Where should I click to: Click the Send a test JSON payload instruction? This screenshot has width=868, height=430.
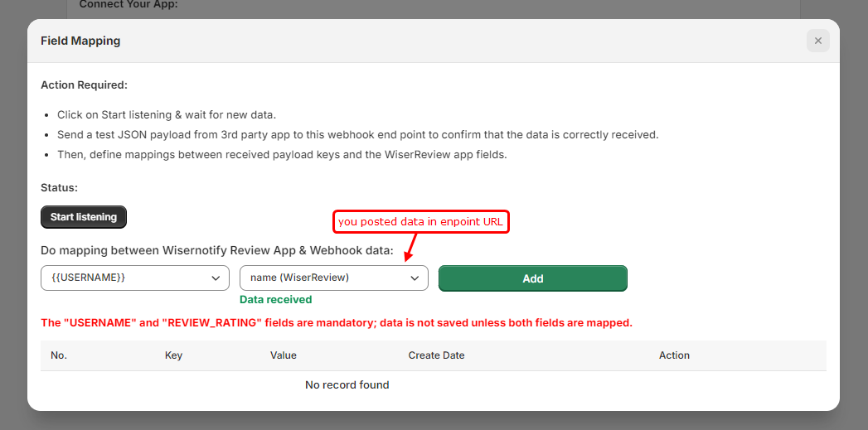tap(357, 134)
